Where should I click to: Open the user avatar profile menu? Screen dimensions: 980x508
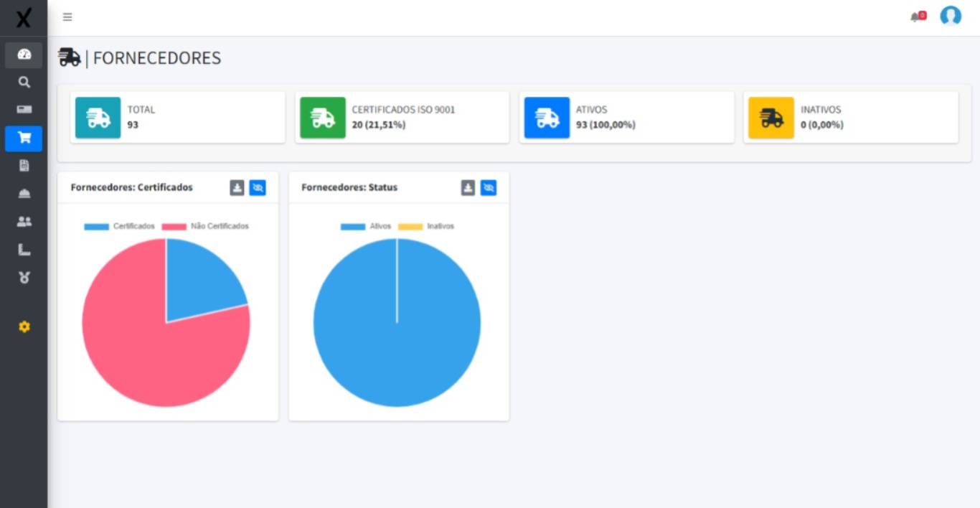coord(951,16)
